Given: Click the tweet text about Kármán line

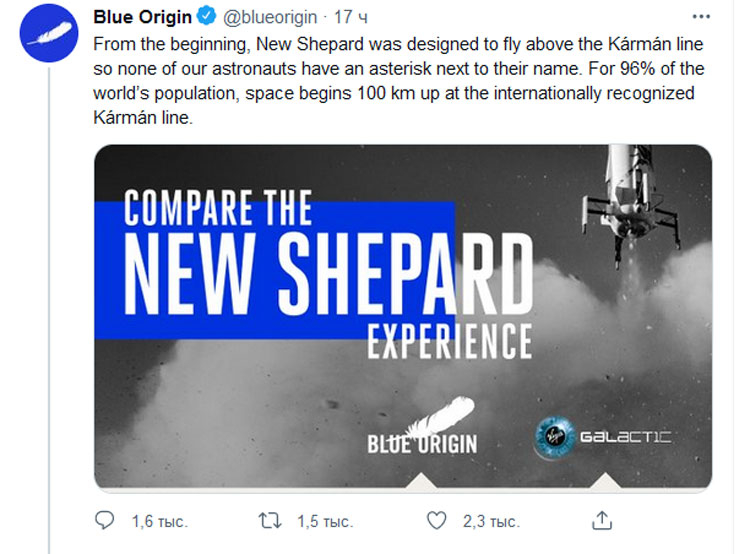Looking at the screenshot, I should pos(398,80).
